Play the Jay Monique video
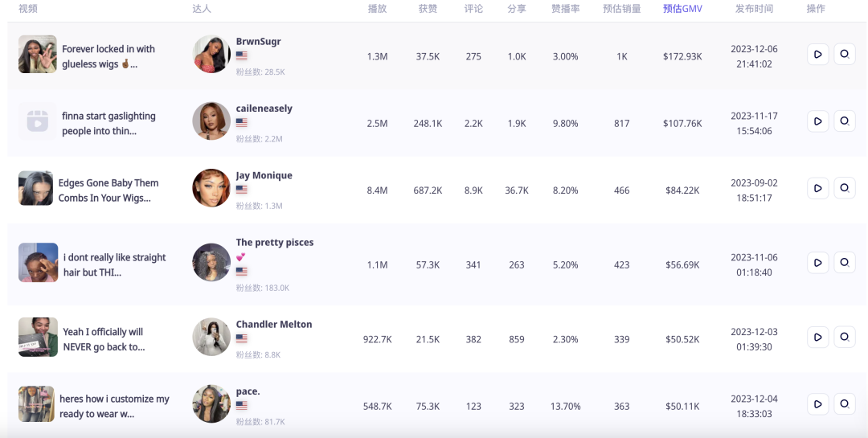 click(817, 189)
